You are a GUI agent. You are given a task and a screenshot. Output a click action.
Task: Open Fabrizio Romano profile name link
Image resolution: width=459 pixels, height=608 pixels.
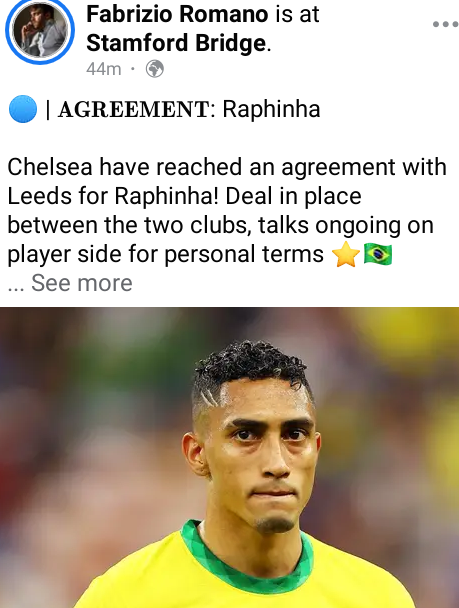click(177, 14)
